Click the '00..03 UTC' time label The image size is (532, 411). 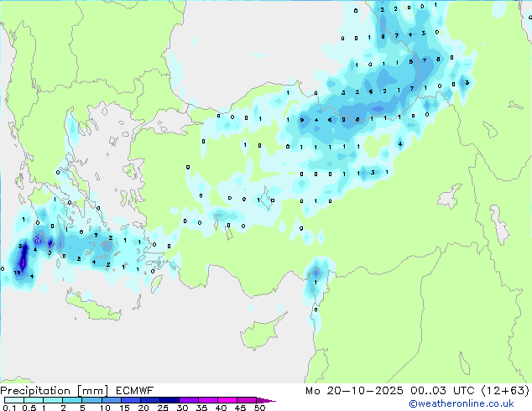click(x=442, y=391)
